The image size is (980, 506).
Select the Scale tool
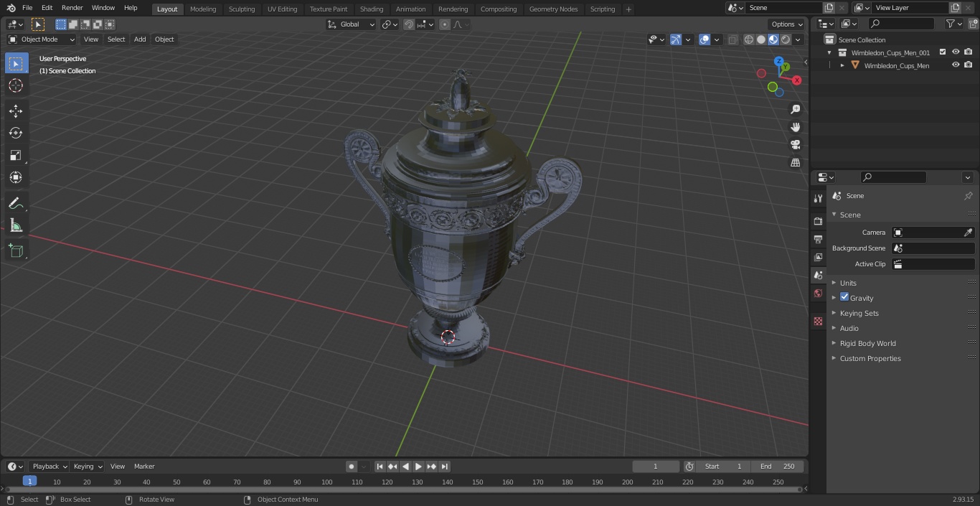click(x=16, y=155)
